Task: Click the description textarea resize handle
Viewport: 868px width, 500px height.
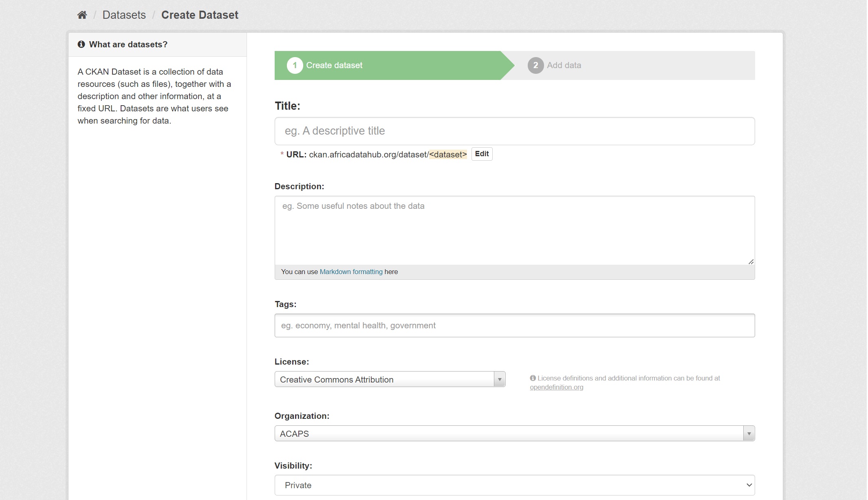Action: click(x=751, y=262)
